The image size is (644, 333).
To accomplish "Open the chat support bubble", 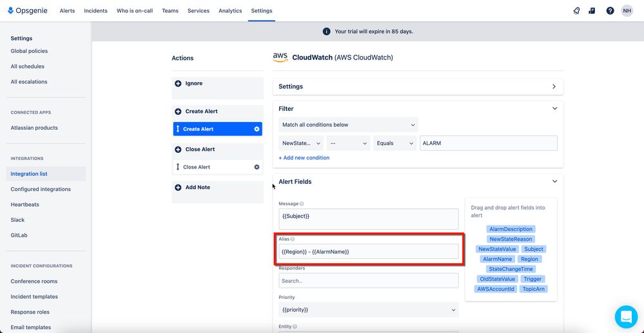I will tap(627, 317).
